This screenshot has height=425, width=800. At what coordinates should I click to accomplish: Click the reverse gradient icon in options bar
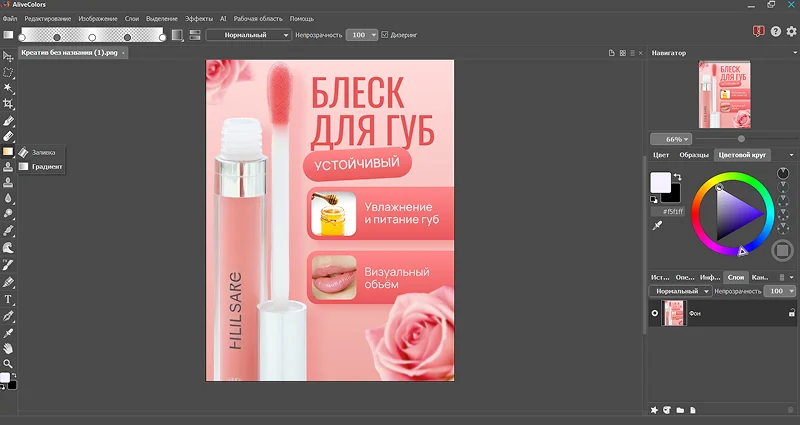click(194, 35)
